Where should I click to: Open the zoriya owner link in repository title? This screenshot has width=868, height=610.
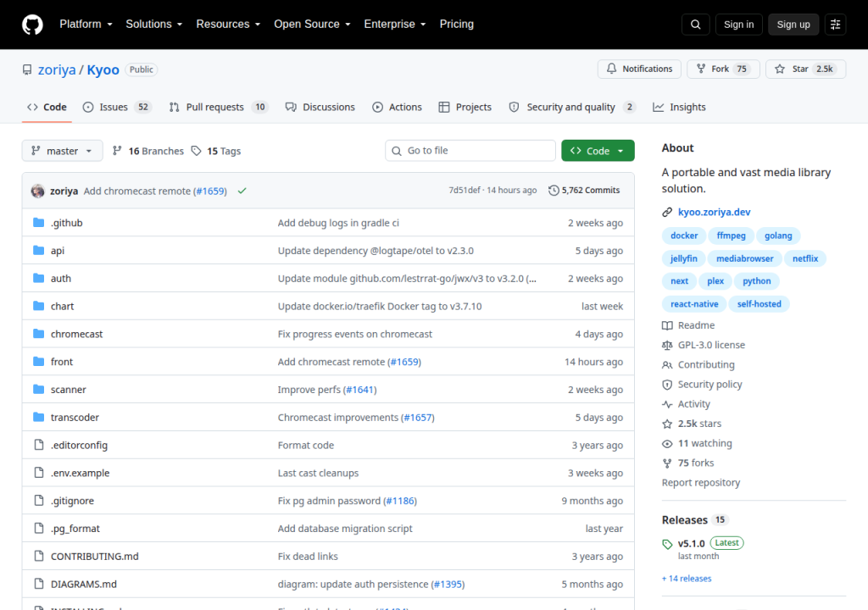click(57, 70)
